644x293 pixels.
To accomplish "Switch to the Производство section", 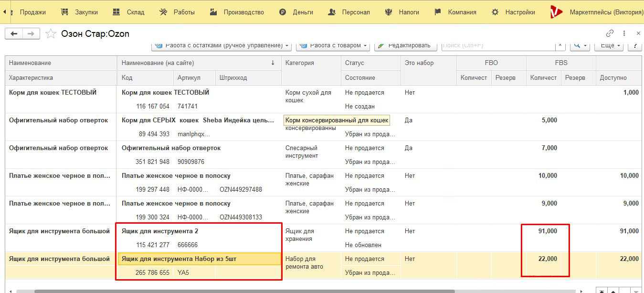I will (237, 12).
